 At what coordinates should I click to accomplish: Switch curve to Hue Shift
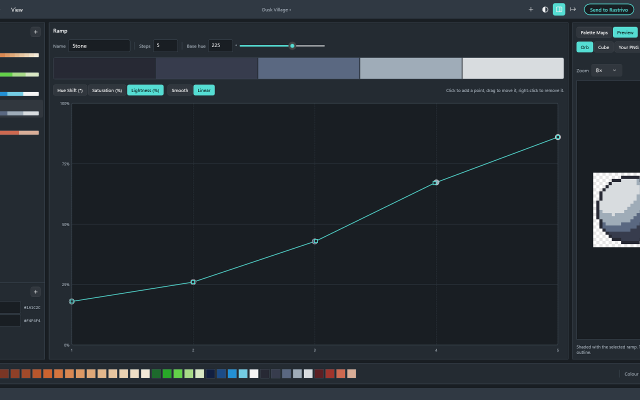click(70, 90)
